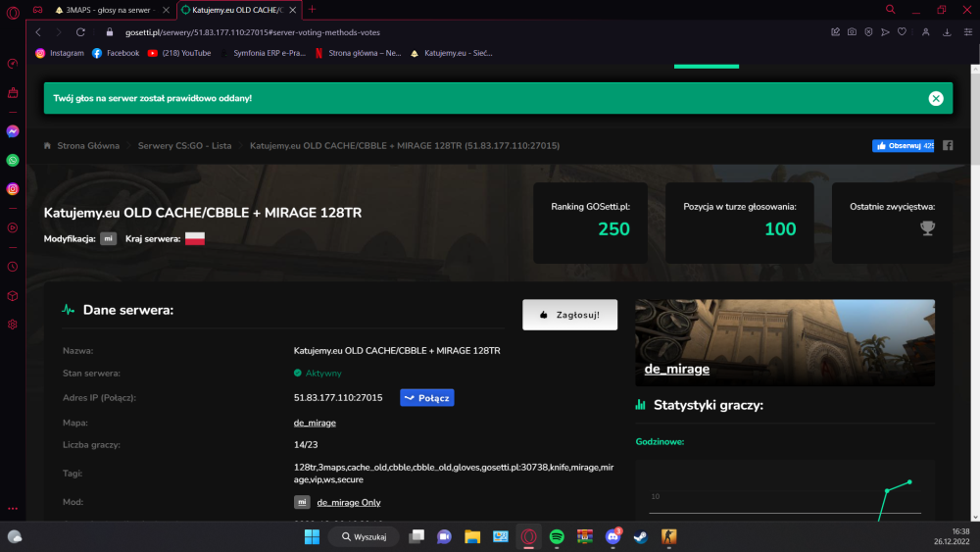Close the 3MAPS tab
The width and height of the screenshot is (980, 552).
[166, 10]
